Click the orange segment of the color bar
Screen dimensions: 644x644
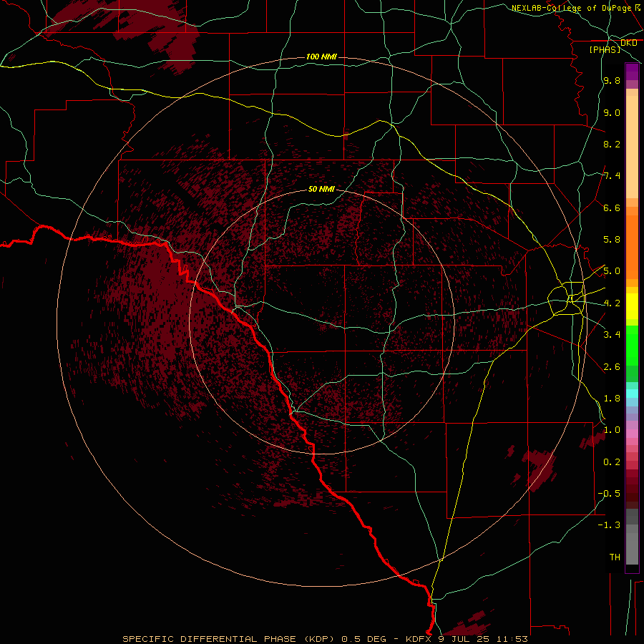tap(632, 248)
